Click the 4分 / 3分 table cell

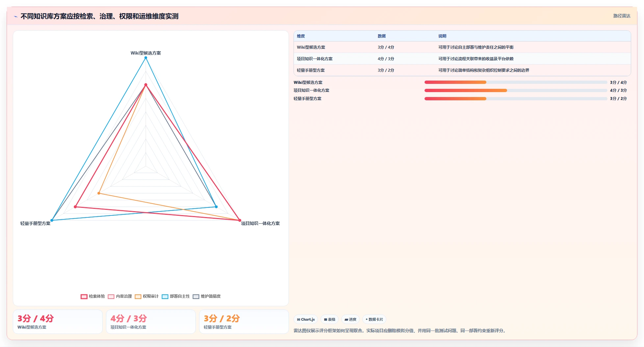[x=386, y=59]
